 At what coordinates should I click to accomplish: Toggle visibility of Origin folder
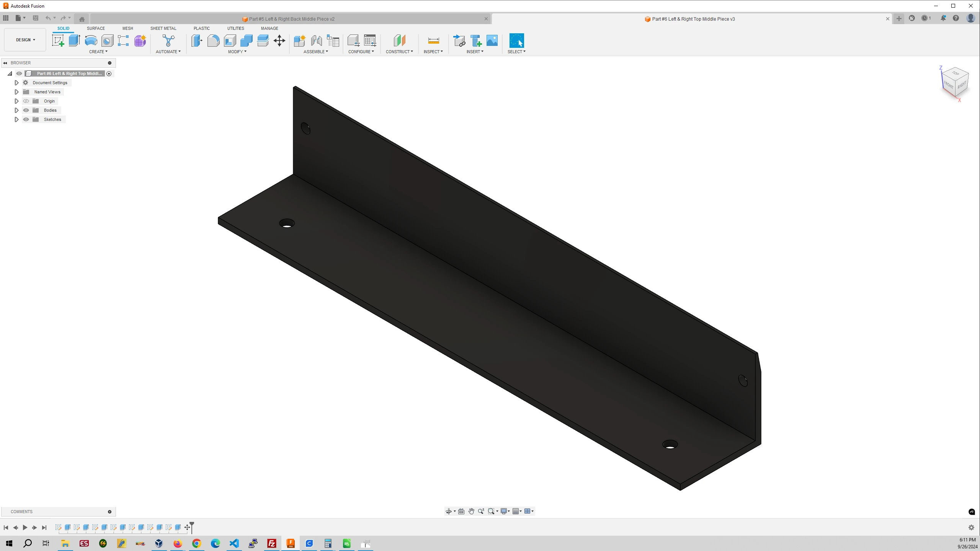coord(26,101)
